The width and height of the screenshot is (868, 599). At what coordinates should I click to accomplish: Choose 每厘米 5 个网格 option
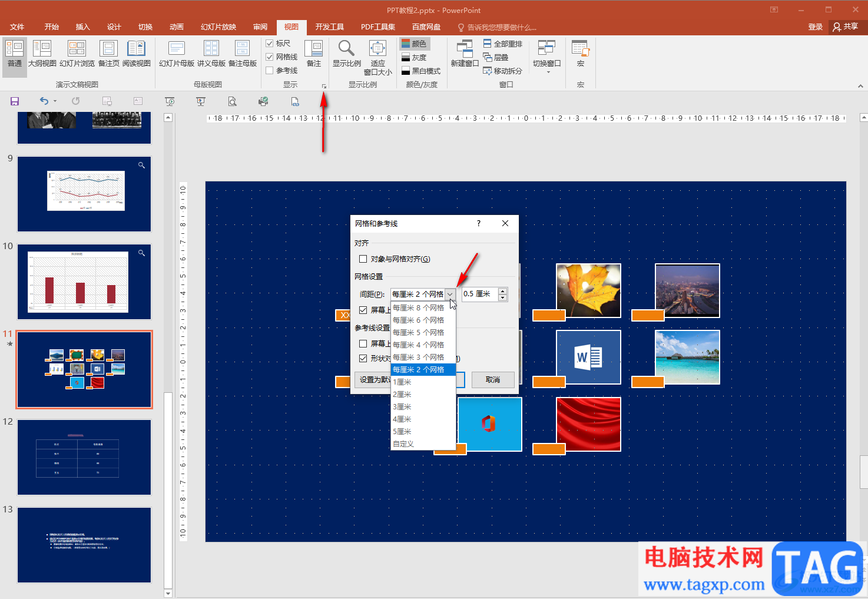click(x=423, y=332)
